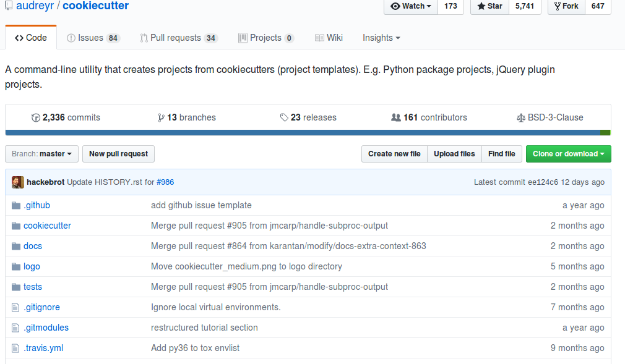This screenshot has height=364, width=625.
Task: Click the commits history clock icon
Action: 36,117
